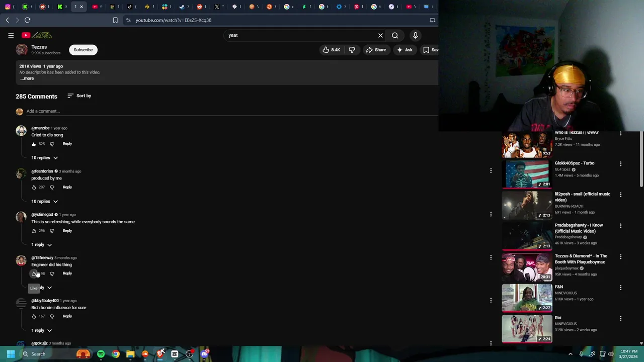Open the picture-in-picture icon in address bar

point(432,20)
